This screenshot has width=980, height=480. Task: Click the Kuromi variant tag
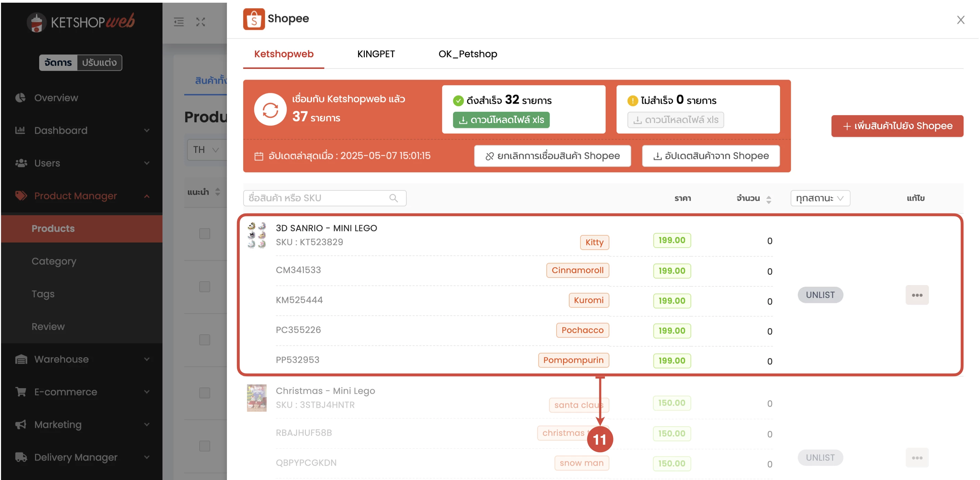[588, 300]
